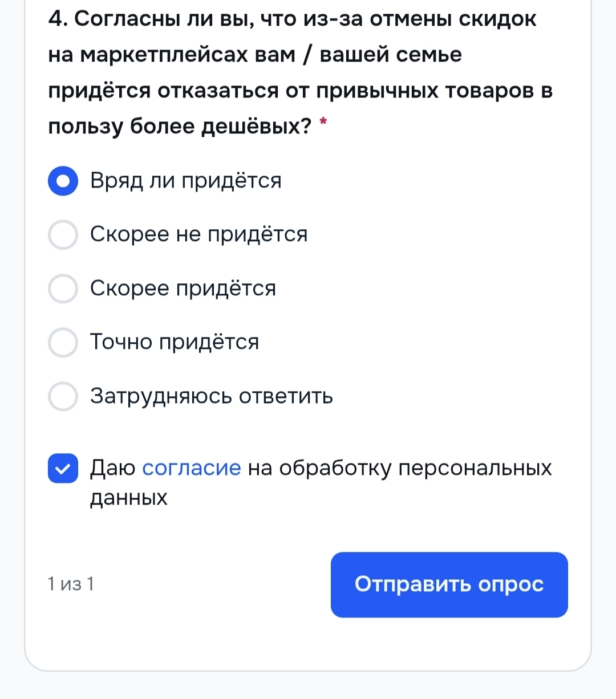
Task: Open the blue "согласие" link
Action: (192, 468)
